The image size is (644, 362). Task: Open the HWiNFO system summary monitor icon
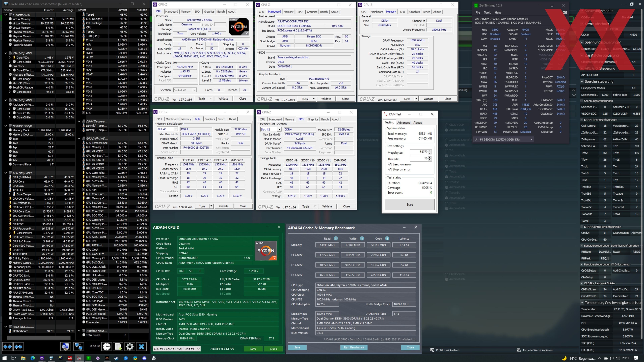66,347
